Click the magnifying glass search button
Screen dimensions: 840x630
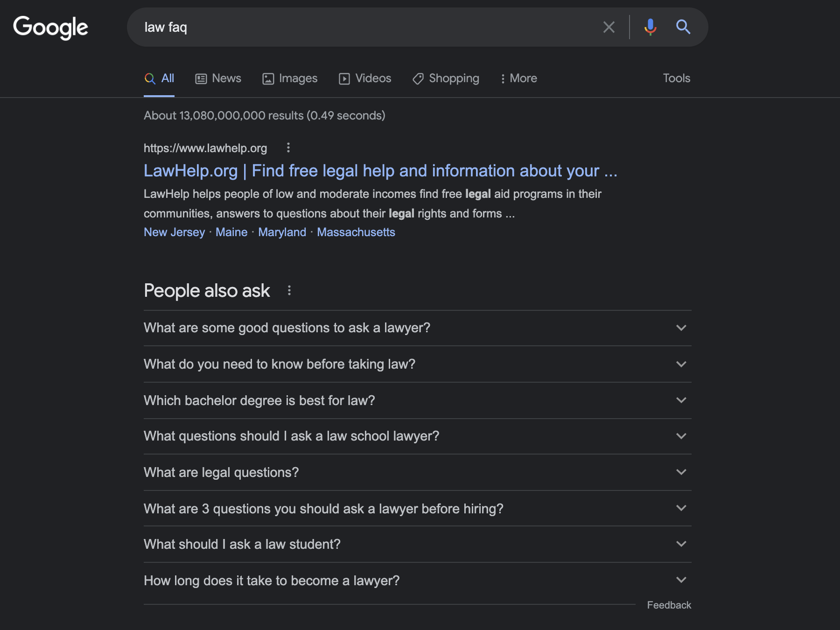pyautogui.click(x=683, y=27)
